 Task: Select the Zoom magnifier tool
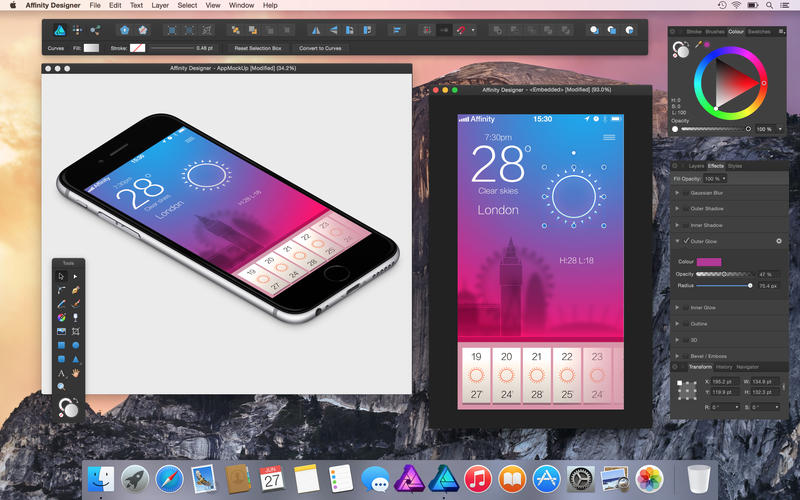pyautogui.click(x=61, y=386)
